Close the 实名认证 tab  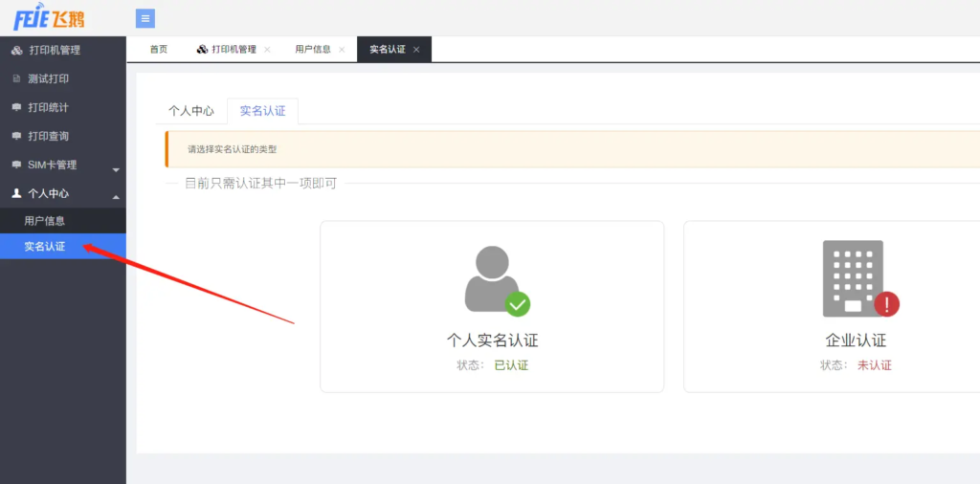(x=416, y=50)
